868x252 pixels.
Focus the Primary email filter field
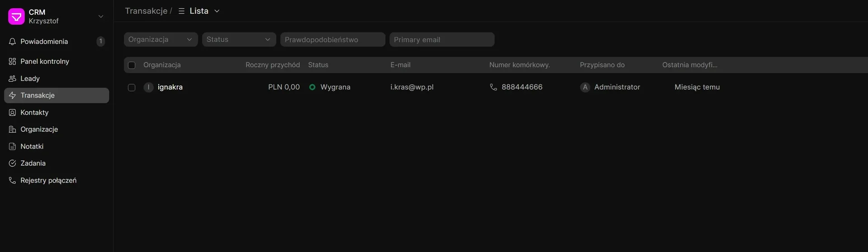point(442,39)
